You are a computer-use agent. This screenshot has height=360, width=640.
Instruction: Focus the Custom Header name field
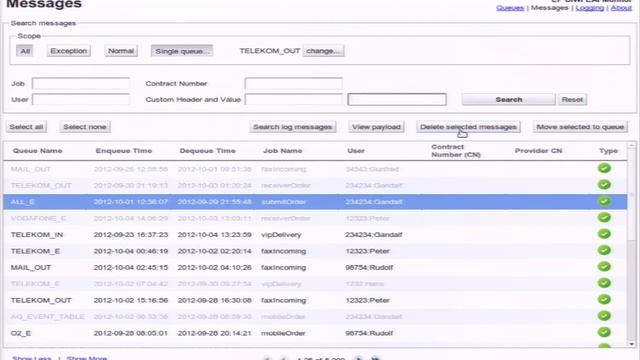click(x=293, y=99)
